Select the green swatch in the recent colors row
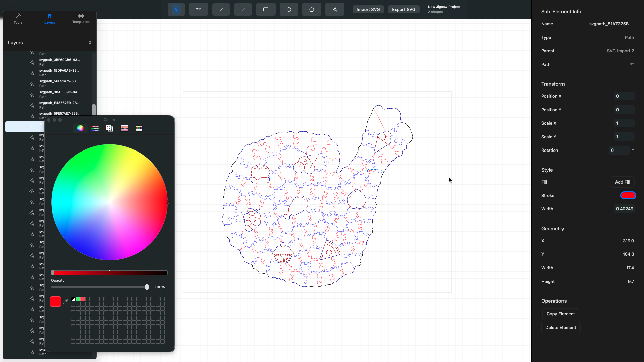The width and height of the screenshot is (644, 362). 78,299
